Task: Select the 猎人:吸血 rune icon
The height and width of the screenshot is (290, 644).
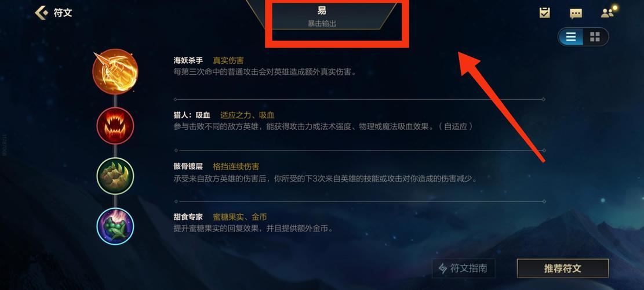Action: pyautogui.click(x=115, y=125)
